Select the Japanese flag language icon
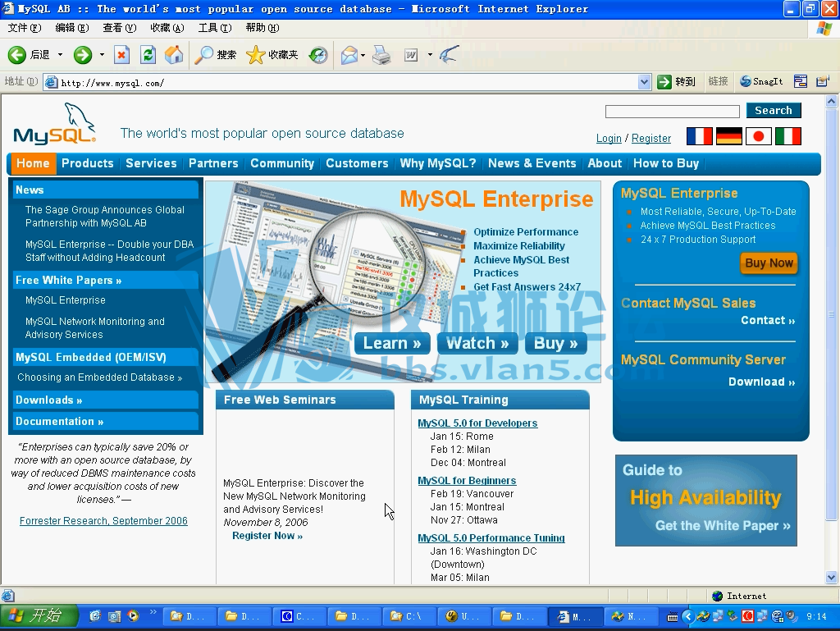Image resolution: width=840 pixels, height=631 pixels. pos(759,136)
